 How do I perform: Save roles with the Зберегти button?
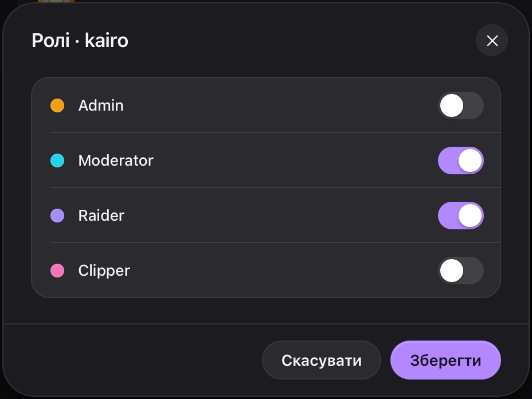[x=445, y=360]
